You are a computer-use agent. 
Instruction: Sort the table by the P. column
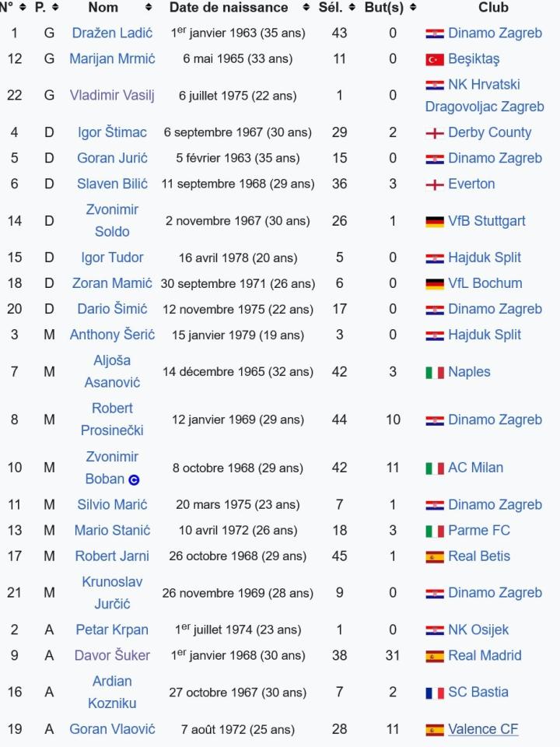[x=55, y=8]
